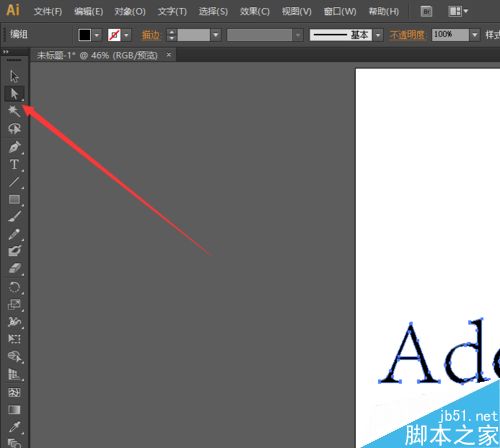Select the Eyedropper tool
Image resolution: width=500 pixels, height=448 pixels.
coord(14,427)
